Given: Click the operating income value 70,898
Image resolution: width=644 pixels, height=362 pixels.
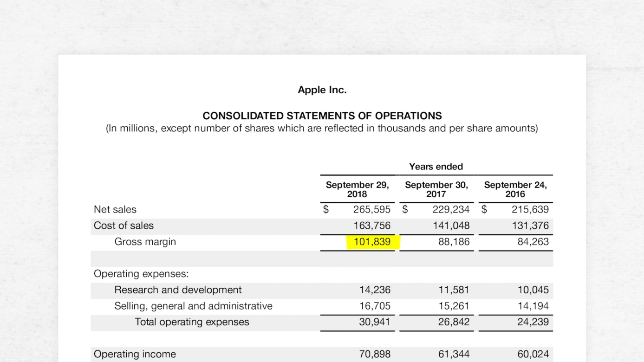Looking at the screenshot, I should [x=375, y=354].
